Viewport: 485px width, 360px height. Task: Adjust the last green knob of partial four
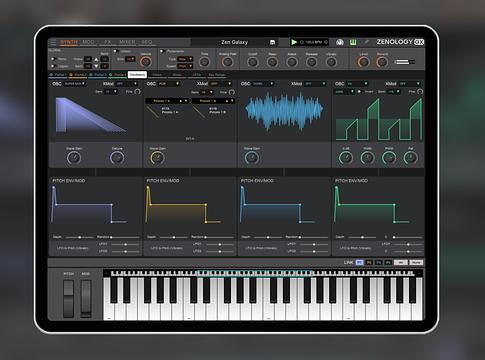pos(410,158)
